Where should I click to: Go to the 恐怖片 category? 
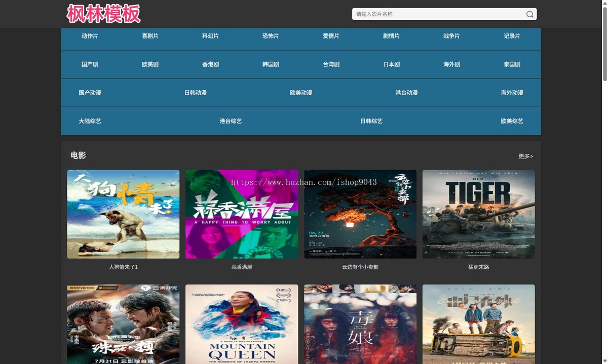pos(271,36)
